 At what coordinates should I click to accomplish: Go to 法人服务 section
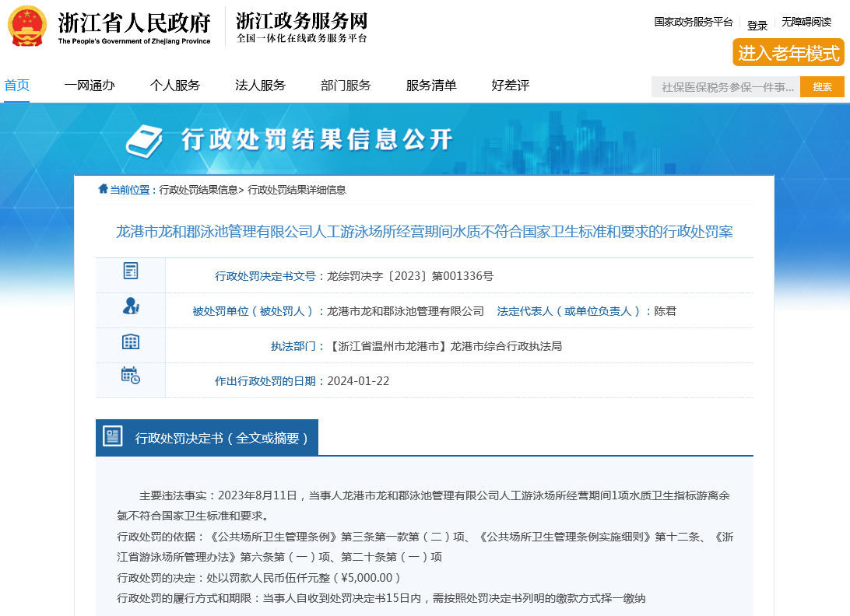pyautogui.click(x=260, y=85)
